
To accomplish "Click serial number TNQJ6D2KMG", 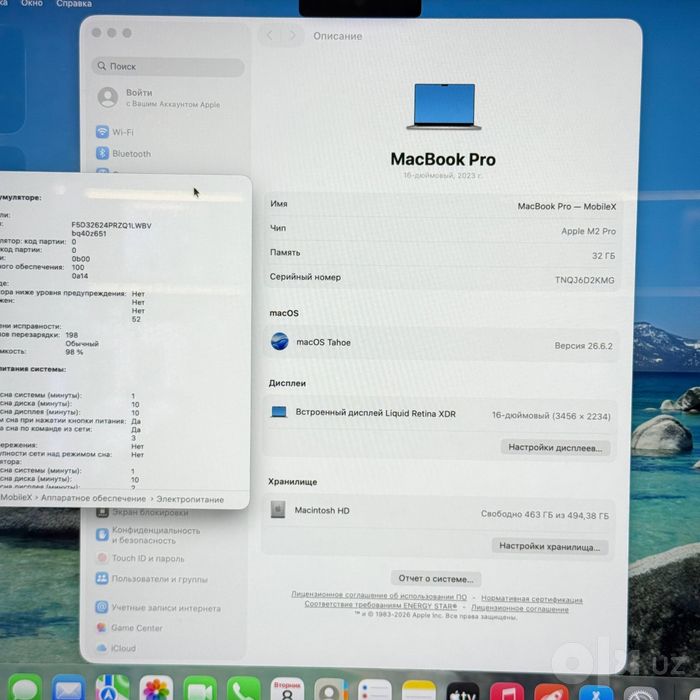I will pos(584,280).
